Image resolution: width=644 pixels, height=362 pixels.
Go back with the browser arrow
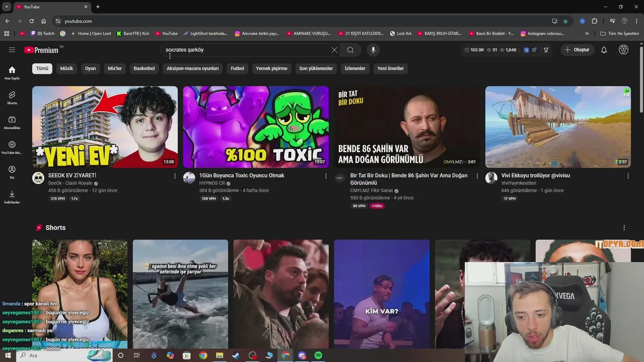[x=7, y=21]
